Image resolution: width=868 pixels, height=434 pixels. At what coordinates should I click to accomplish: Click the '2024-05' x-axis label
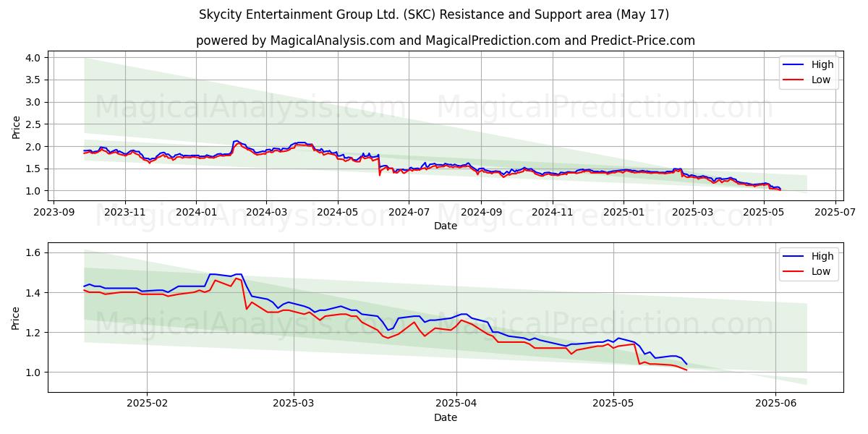click(337, 213)
